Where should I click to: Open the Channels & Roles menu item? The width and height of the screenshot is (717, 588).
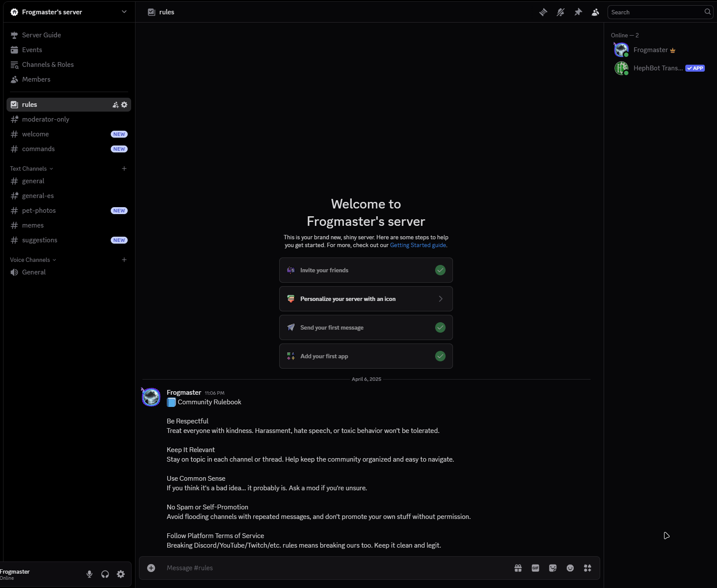click(48, 64)
